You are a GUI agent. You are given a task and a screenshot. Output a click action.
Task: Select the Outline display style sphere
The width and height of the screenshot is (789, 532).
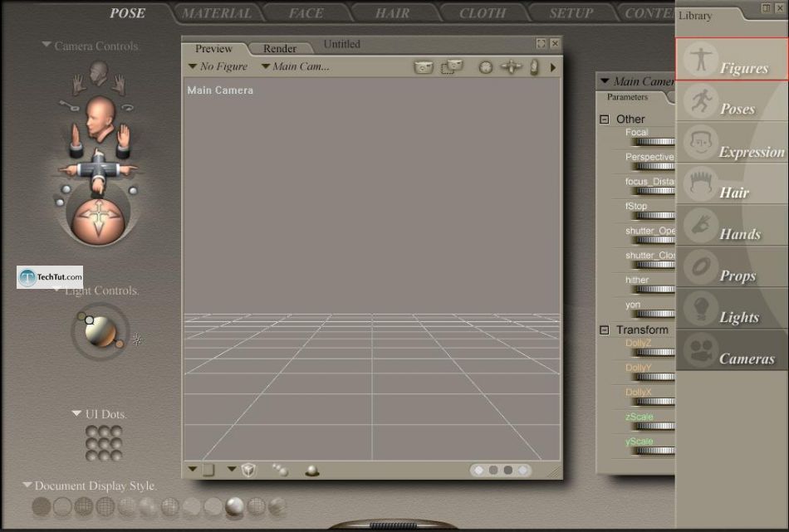click(x=62, y=507)
